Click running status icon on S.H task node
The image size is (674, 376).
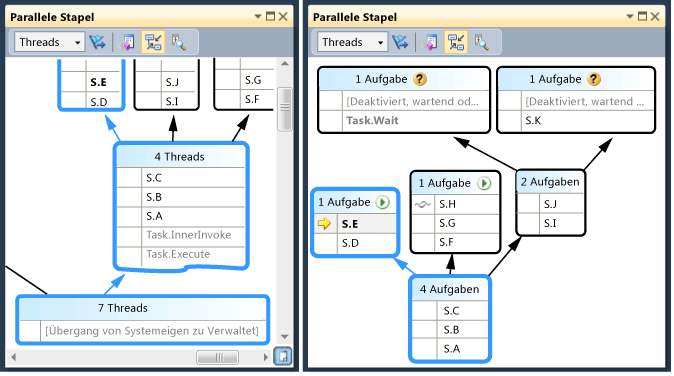coord(484,183)
